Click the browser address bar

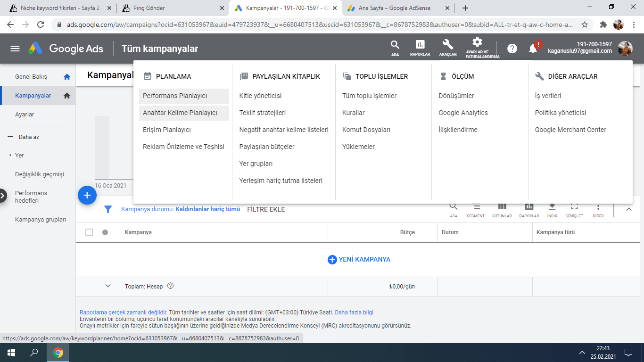pos(321,25)
